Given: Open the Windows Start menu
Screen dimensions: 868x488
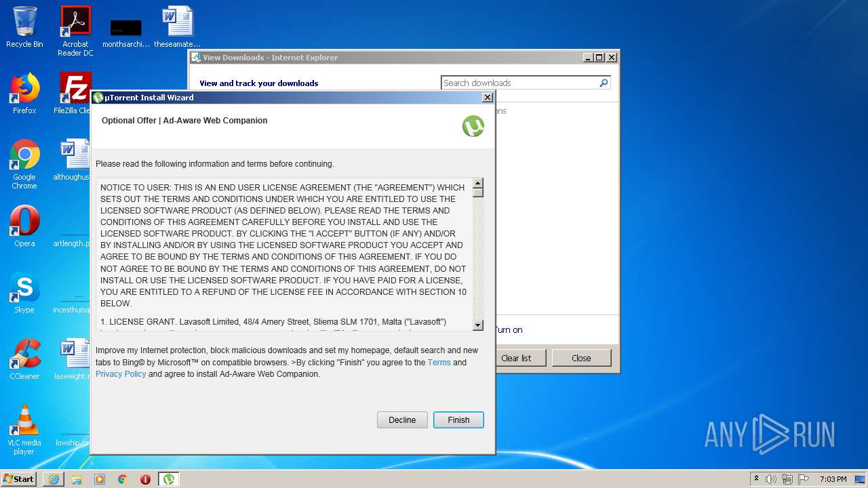Looking at the screenshot, I should (x=18, y=479).
